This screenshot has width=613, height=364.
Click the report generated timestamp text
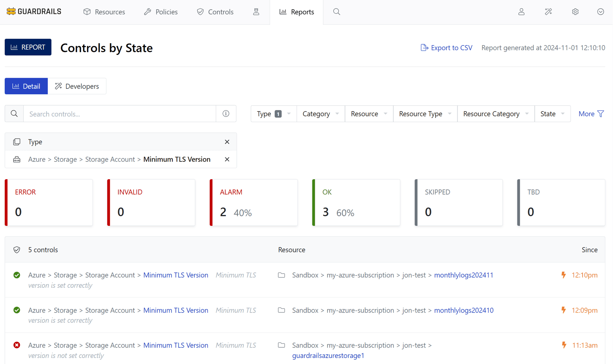tap(543, 48)
